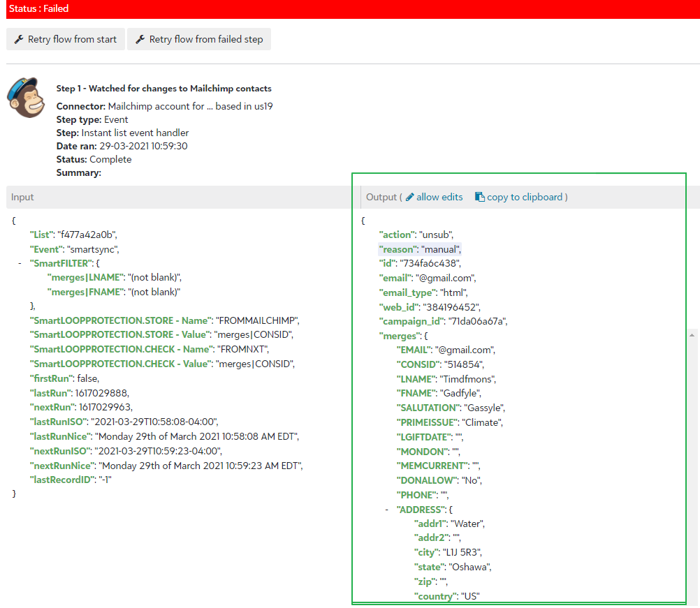This screenshot has height=608, width=700.
Task: Click the "merges|LNAME" filter line
Action: [115, 277]
